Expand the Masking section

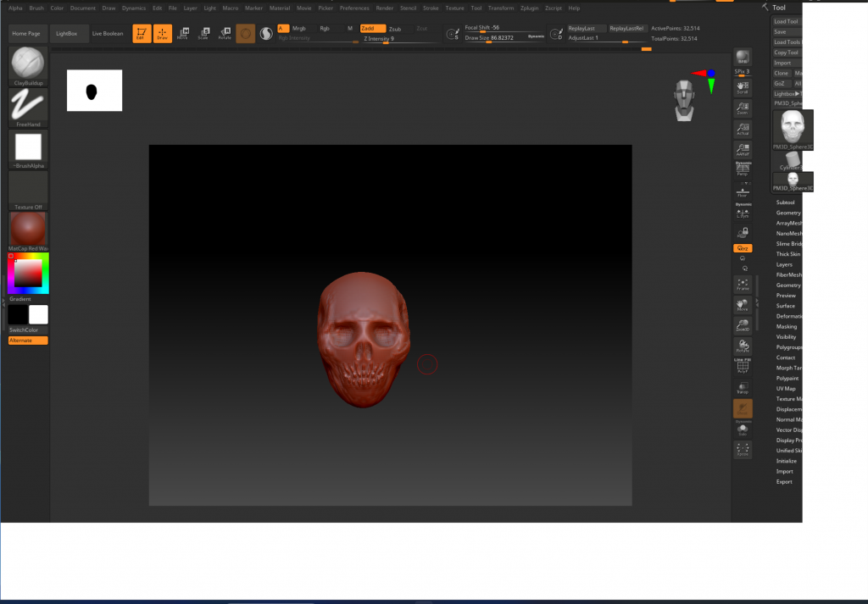[x=787, y=326]
